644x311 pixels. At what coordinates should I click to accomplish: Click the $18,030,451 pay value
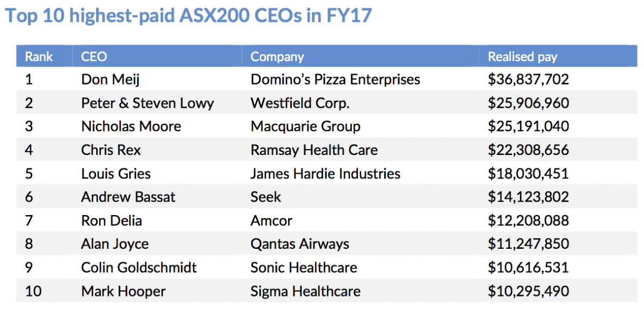[x=528, y=173]
